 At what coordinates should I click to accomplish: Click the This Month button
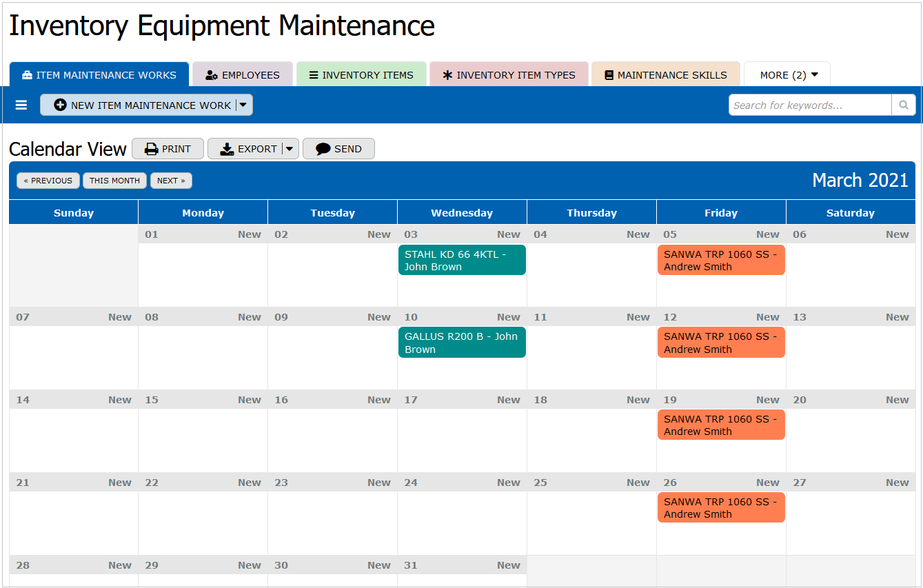pos(114,181)
